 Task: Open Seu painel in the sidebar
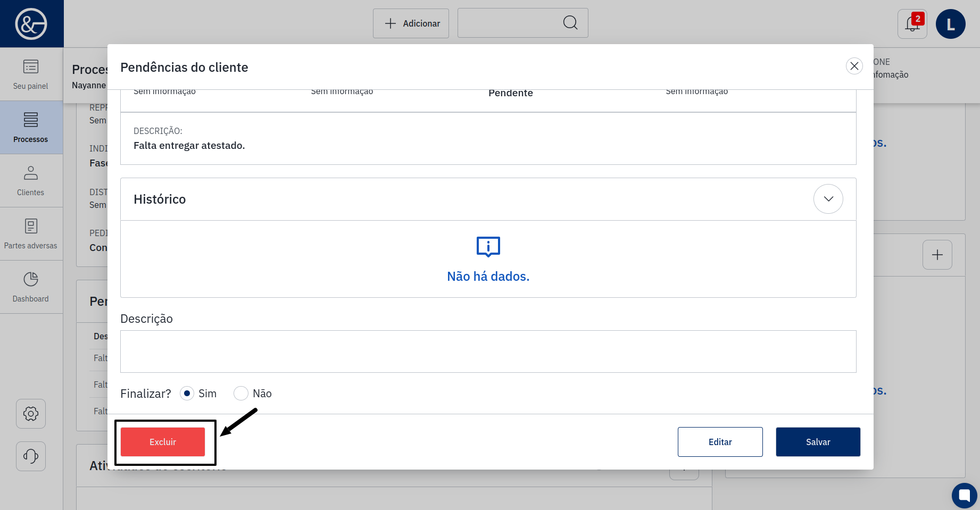[x=31, y=74]
